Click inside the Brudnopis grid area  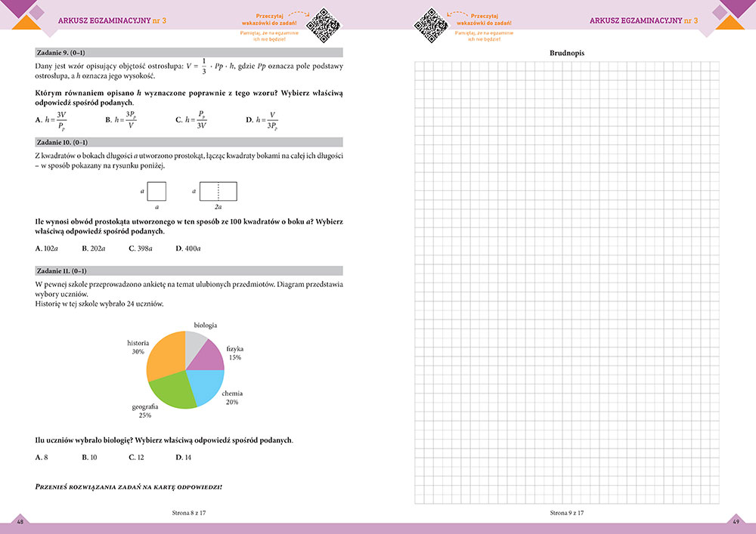pos(566,279)
